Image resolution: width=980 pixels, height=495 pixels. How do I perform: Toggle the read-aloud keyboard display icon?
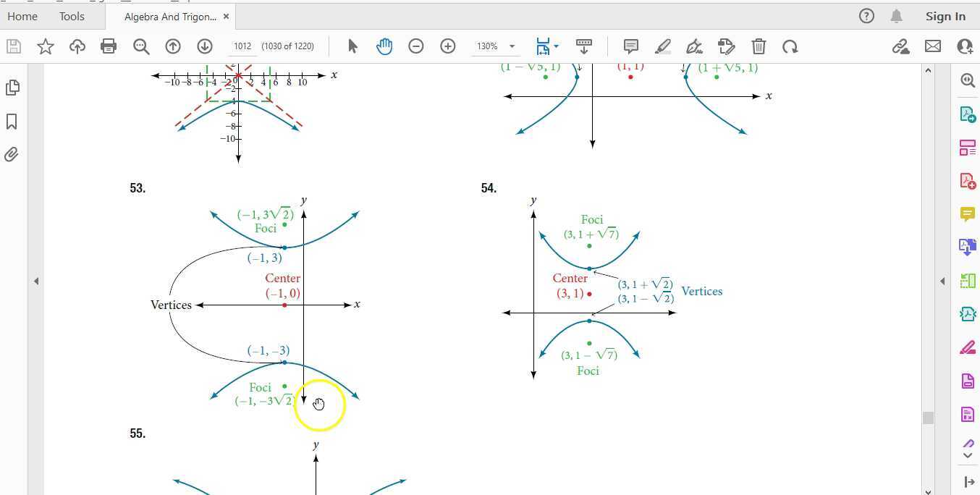click(583, 46)
